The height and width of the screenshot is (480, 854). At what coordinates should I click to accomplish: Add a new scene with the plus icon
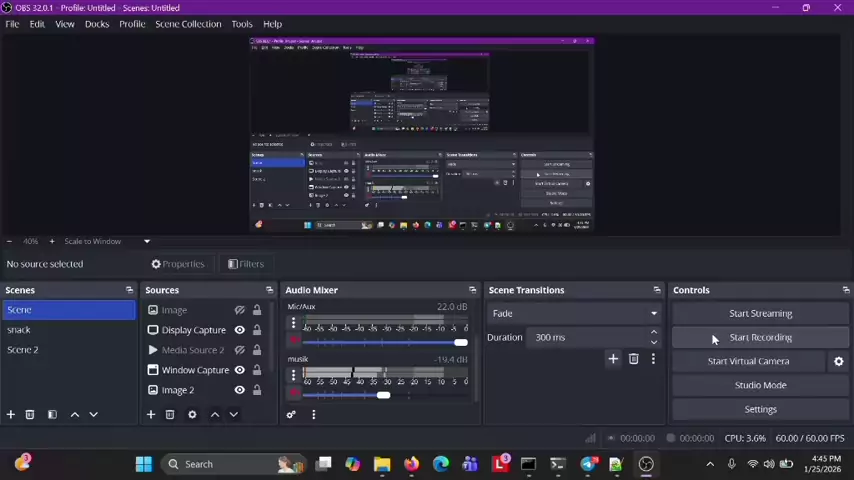point(11,414)
